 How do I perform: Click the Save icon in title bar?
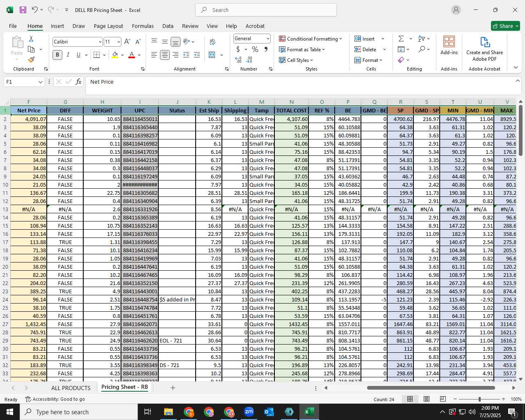click(x=23, y=10)
